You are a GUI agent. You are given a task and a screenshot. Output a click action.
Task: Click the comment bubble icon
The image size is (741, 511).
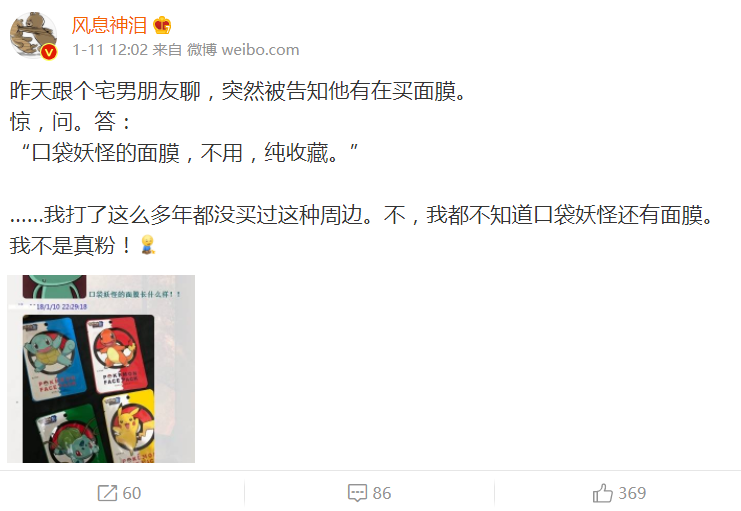coord(357,493)
